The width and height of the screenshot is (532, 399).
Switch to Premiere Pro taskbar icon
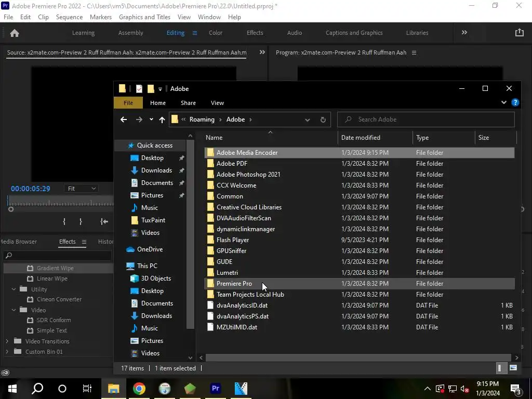pos(216,389)
